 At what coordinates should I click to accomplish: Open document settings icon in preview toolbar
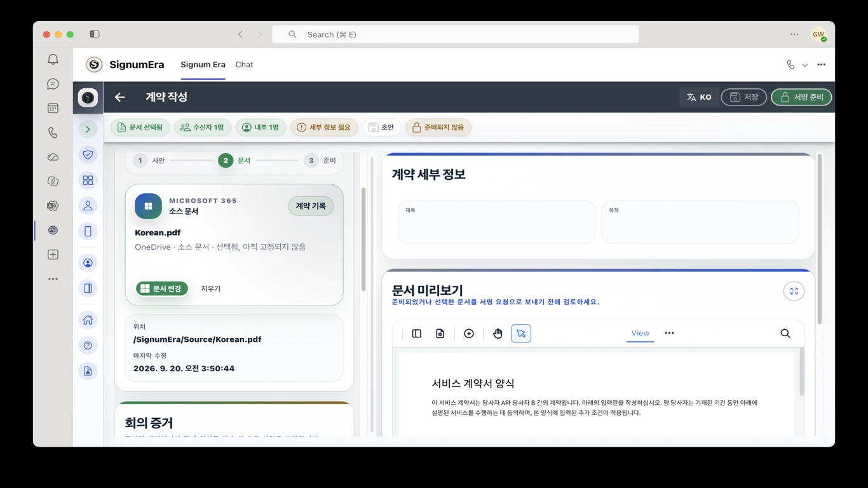coord(440,334)
